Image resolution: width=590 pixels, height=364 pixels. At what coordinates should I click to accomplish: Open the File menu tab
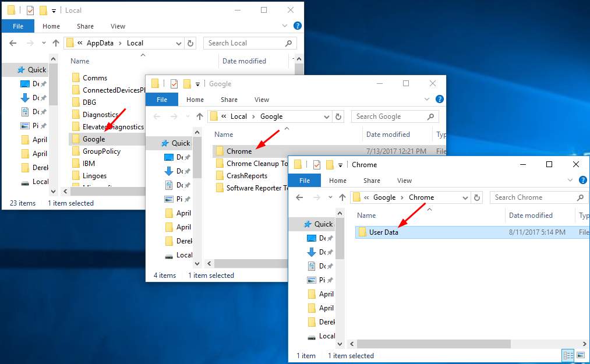pos(305,181)
